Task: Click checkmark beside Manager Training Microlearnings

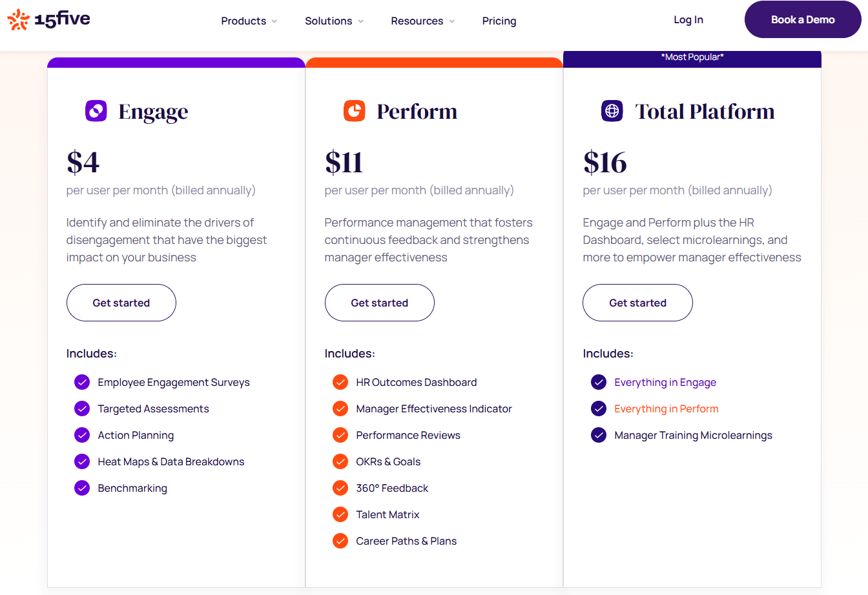Action: coord(599,436)
